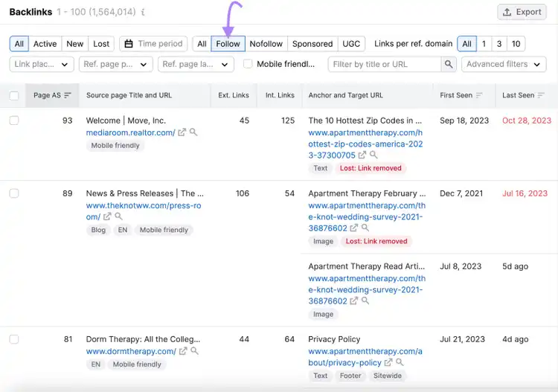Image resolution: width=558 pixels, height=392 pixels.
Task: Click external-link icon next to dormtherapy.com
Action: (x=183, y=351)
